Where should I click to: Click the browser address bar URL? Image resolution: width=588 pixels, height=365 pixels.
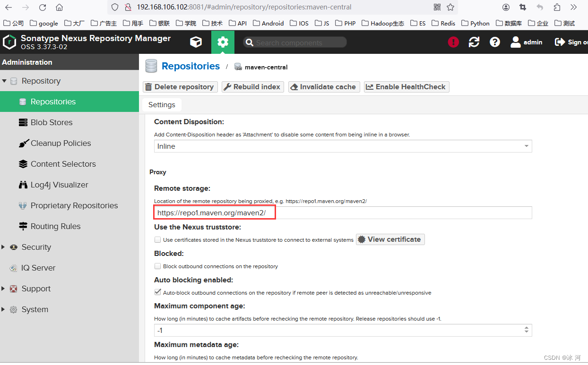tap(244, 7)
